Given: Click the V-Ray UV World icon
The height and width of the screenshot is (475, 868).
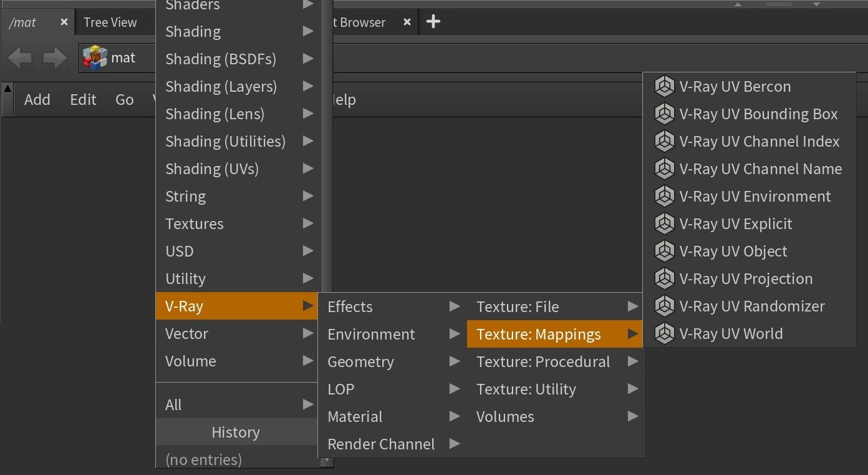Looking at the screenshot, I should (x=664, y=333).
